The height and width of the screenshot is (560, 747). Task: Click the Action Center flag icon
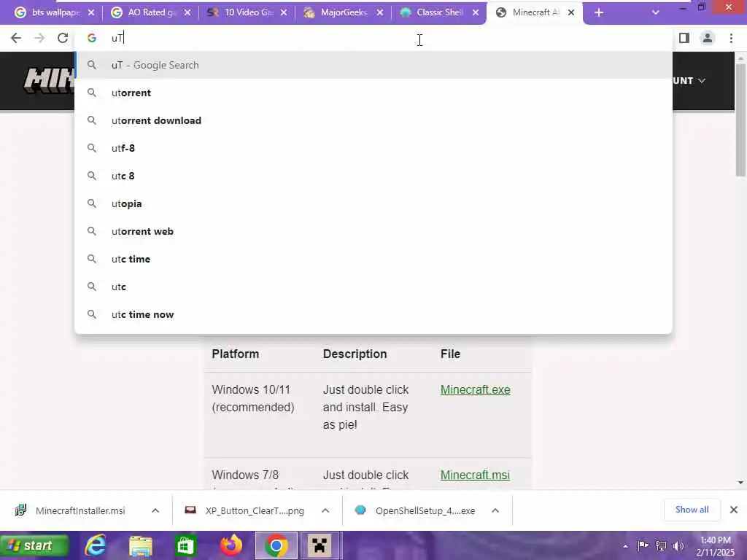(643, 545)
